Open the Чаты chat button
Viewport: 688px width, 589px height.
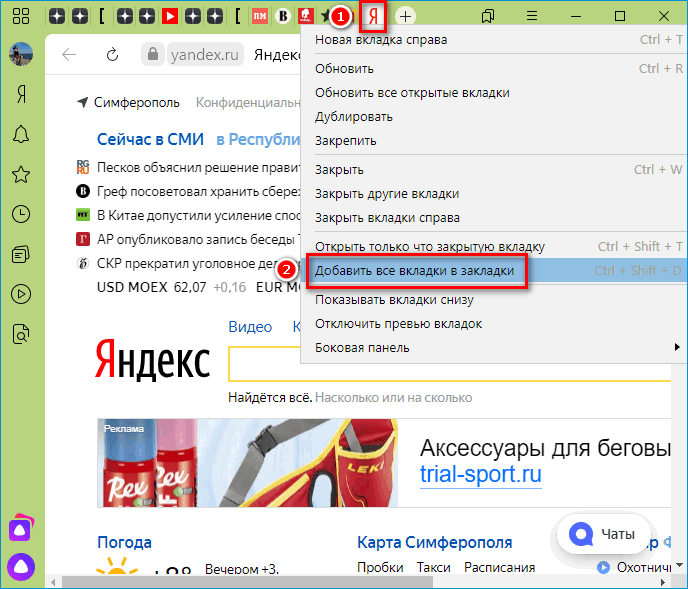click(x=604, y=534)
